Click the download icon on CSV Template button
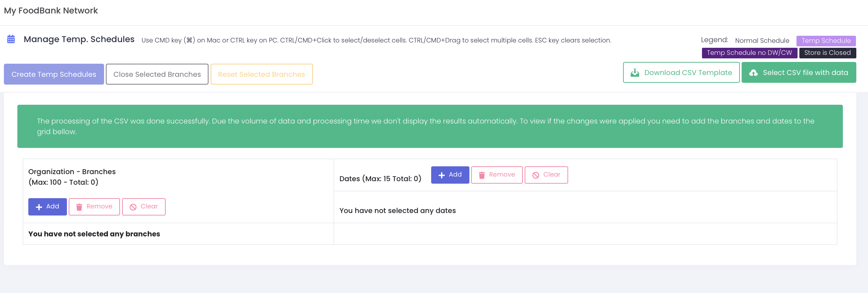868x293 pixels. [x=635, y=73]
